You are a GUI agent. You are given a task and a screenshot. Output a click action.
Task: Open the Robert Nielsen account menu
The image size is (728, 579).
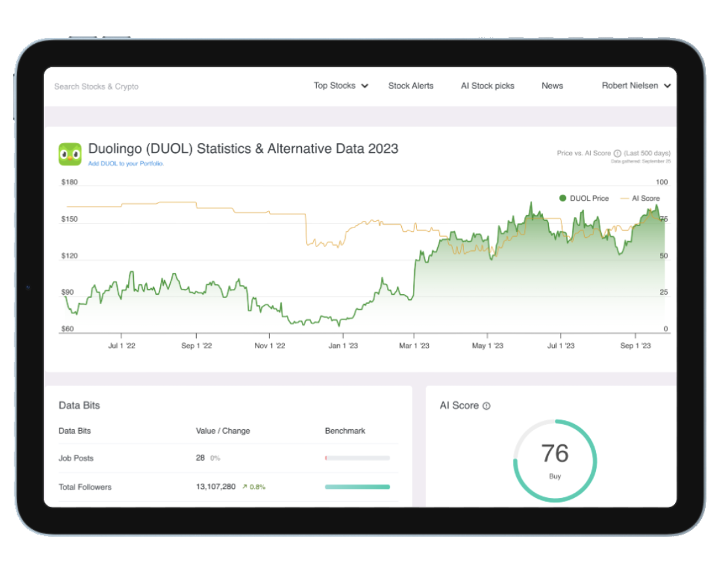pyautogui.click(x=635, y=86)
